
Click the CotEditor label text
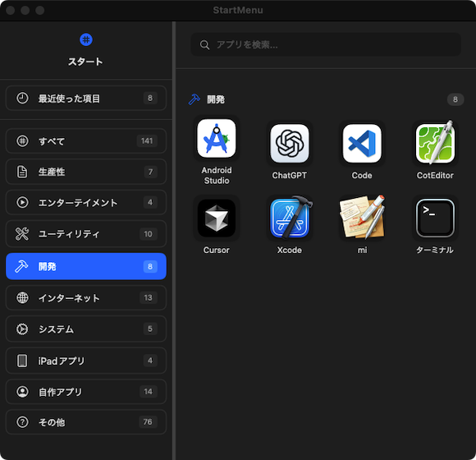tap(435, 175)
